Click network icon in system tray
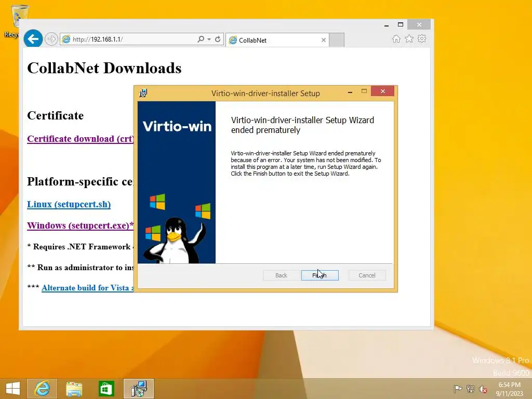 coord(470,389)
